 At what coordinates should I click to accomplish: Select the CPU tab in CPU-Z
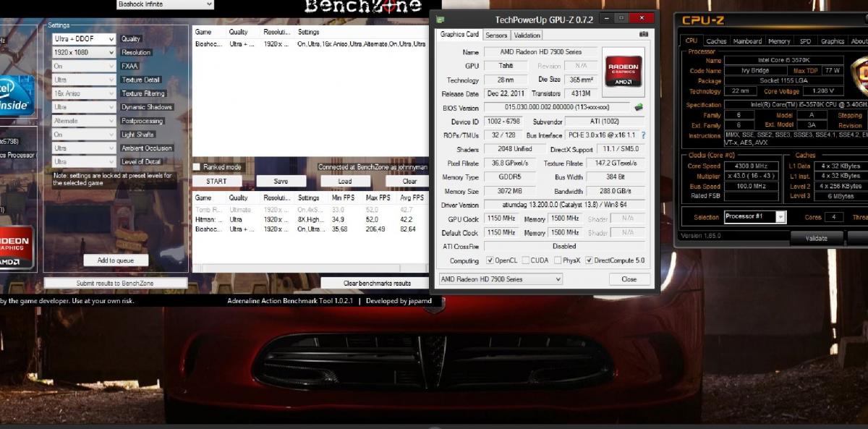coord(692,41)
